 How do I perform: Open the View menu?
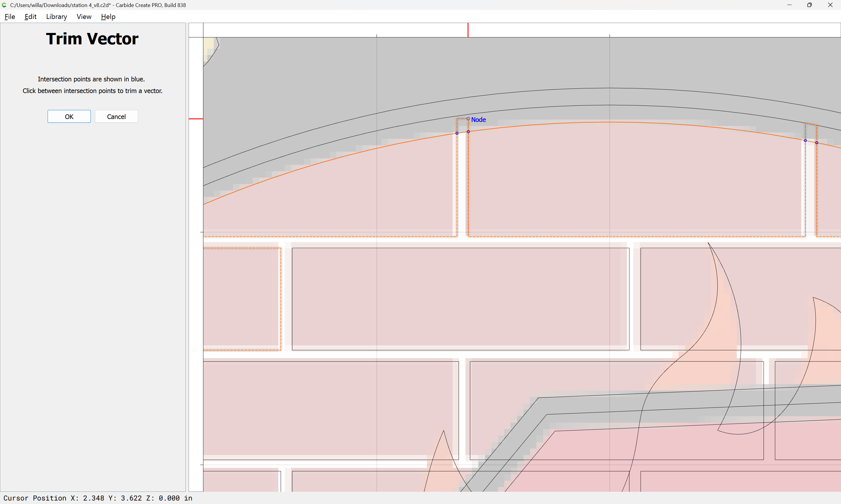[84, 17]
